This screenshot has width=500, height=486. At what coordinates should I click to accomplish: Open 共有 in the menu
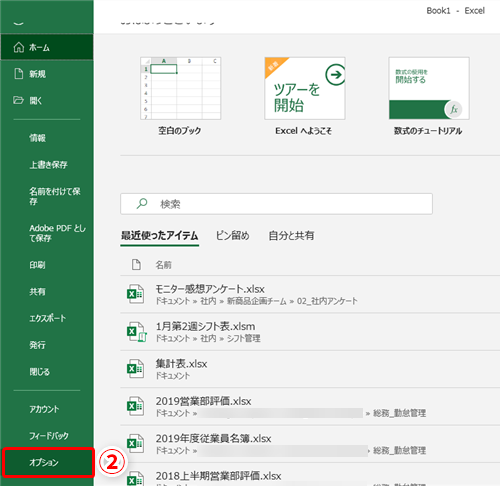tap(37, 292)
